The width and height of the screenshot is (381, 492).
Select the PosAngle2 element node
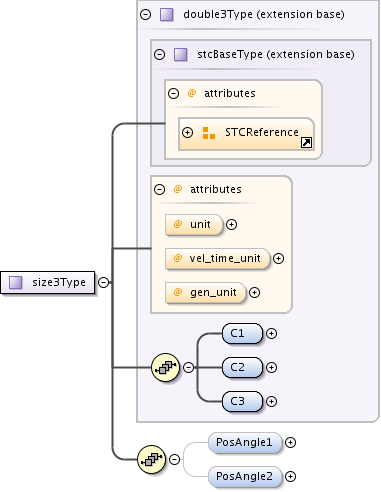pyautogui.click(x=245, y=477)
